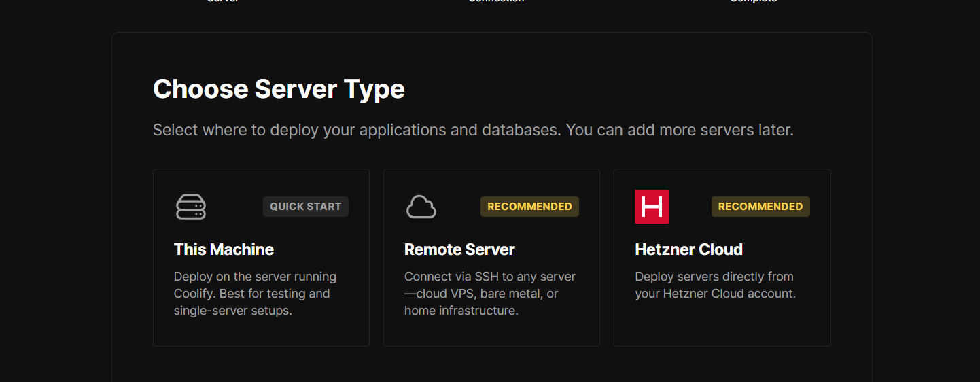Click the 'Deploy on the server running Coolify' description
980x382 pixels.
click(255, 294)
